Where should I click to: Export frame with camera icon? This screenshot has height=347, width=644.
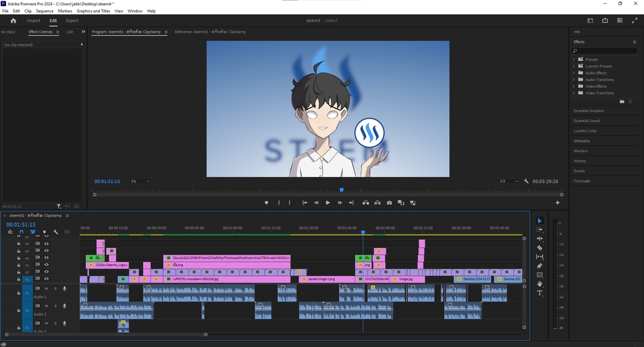point(389,202)
